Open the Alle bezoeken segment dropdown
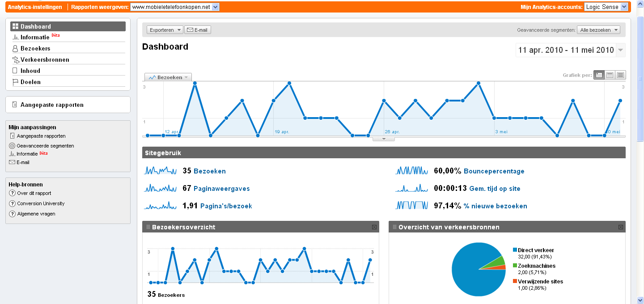 pyautogui.click(x=599, y=30)
